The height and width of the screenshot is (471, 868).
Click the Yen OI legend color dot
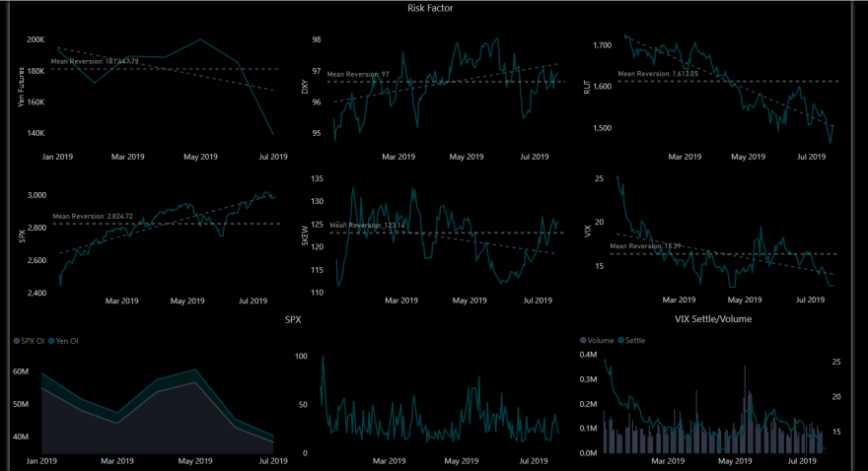pyautogui.click(x=51, y=341)
